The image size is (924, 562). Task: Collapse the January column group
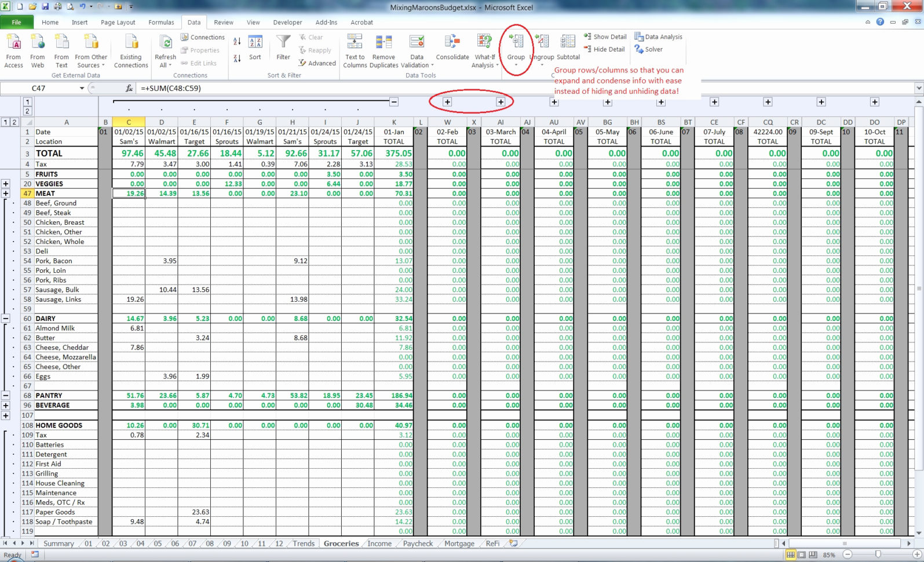point(394,102)
